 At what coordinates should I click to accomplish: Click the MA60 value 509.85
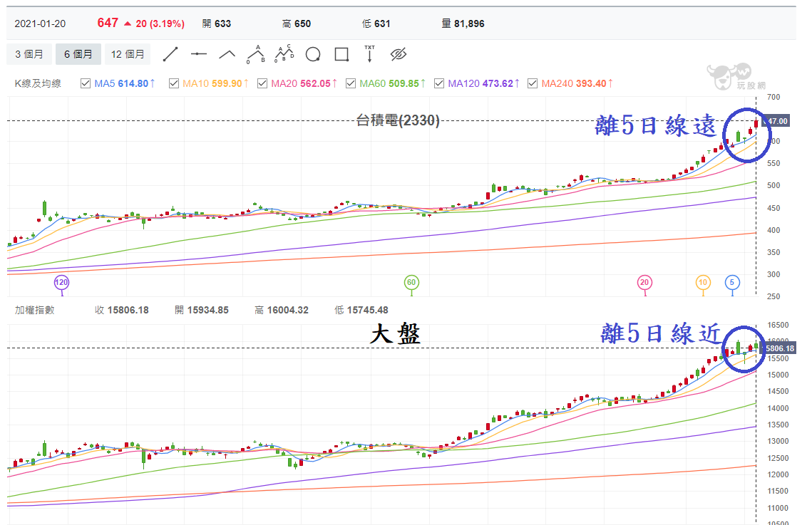(x=404, y=83)
